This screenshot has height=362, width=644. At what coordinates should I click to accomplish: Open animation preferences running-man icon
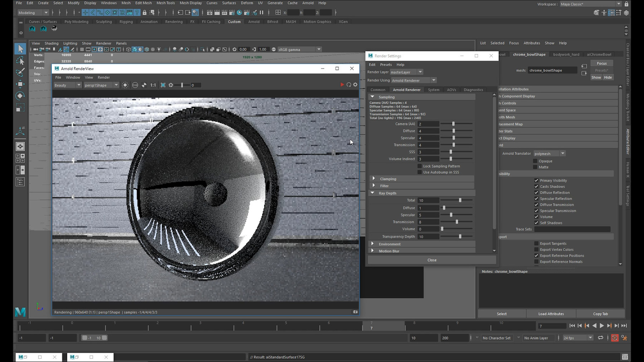(x=624, y=338)
